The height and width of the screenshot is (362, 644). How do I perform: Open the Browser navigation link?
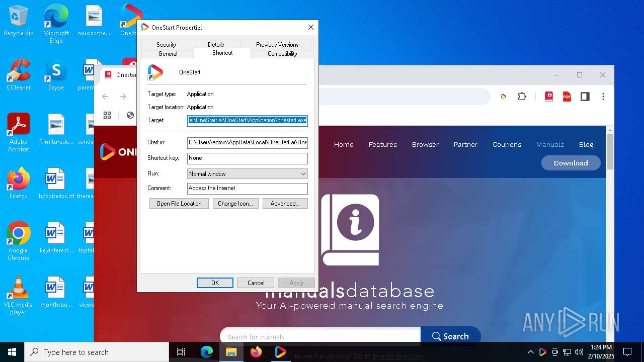coord(426,145)
